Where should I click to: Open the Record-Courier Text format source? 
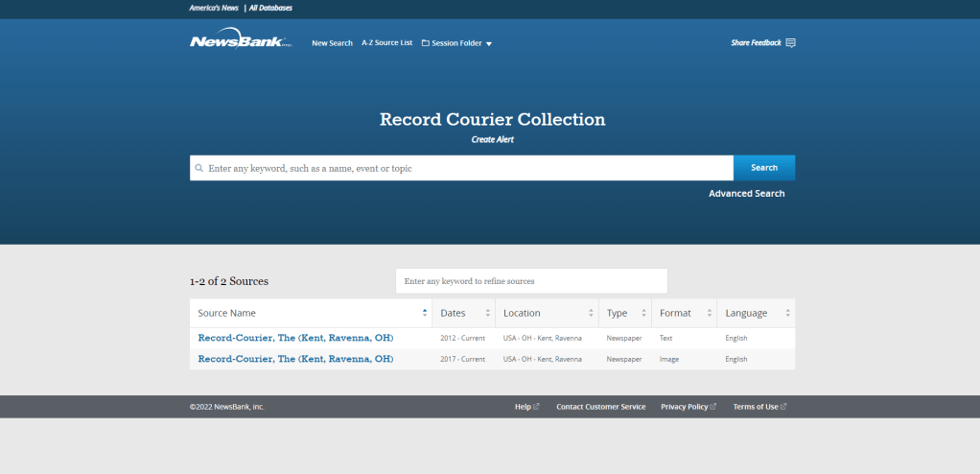[295, 338]
